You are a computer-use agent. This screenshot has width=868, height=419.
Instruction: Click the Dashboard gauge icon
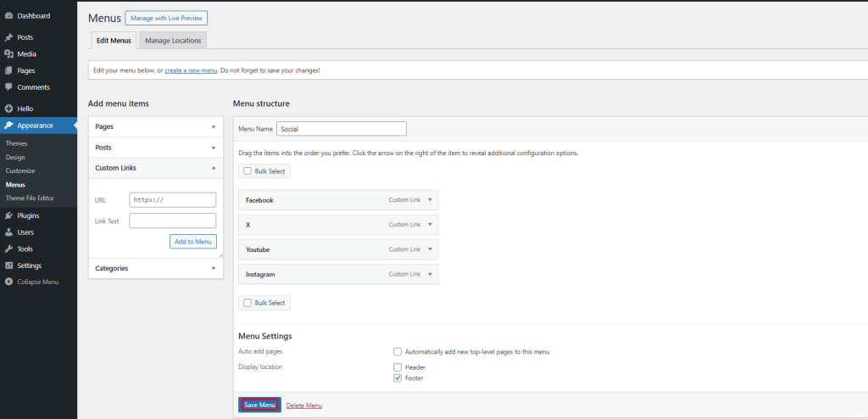point(8,16)
